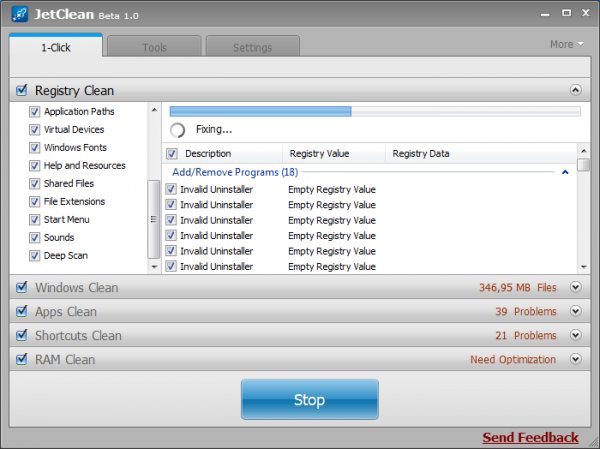Click the results list scrollbar thumb
This screenshot has width=600, height=449.
584,165
